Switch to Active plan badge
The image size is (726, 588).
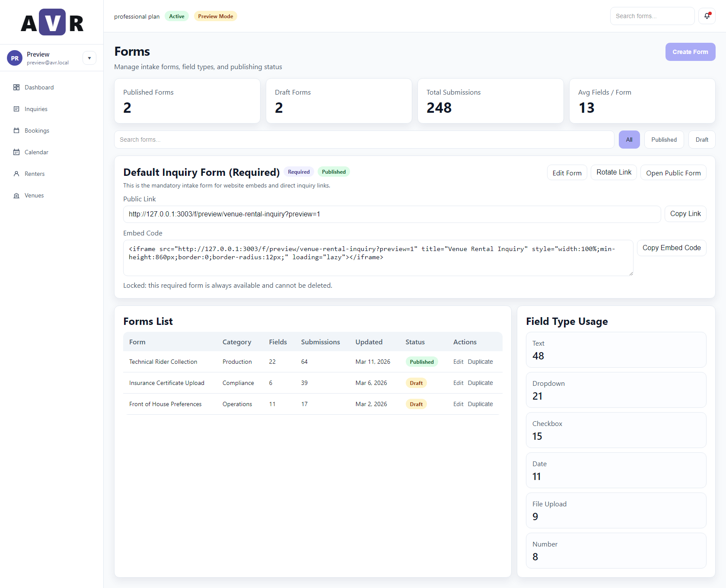click(176, 16)
